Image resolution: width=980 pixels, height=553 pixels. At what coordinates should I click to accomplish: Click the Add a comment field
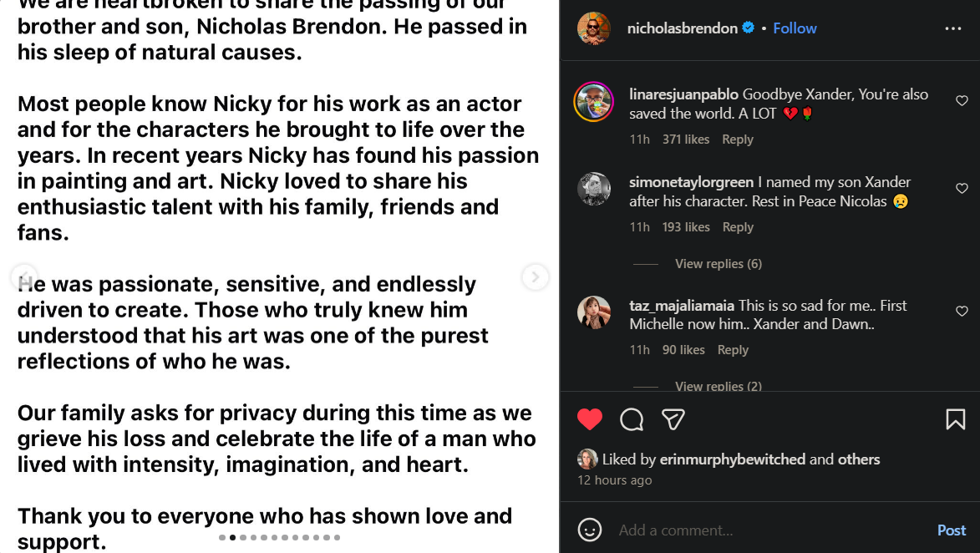[x=752, y=530]
